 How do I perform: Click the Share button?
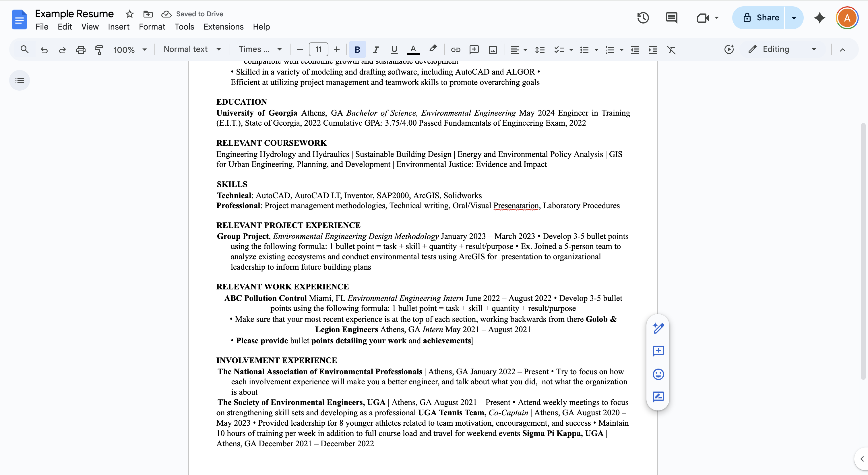point(761,18)
